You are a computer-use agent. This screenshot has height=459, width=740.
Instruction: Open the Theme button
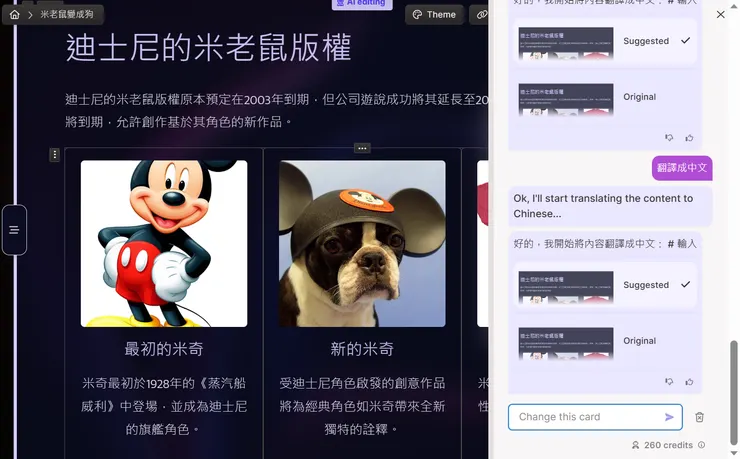(434, 15)
